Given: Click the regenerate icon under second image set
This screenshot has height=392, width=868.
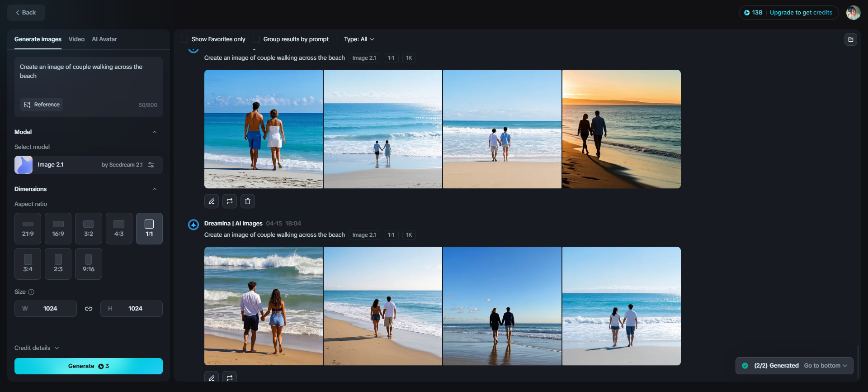Looking at the screenshot, I should click(x=230, y=377).
